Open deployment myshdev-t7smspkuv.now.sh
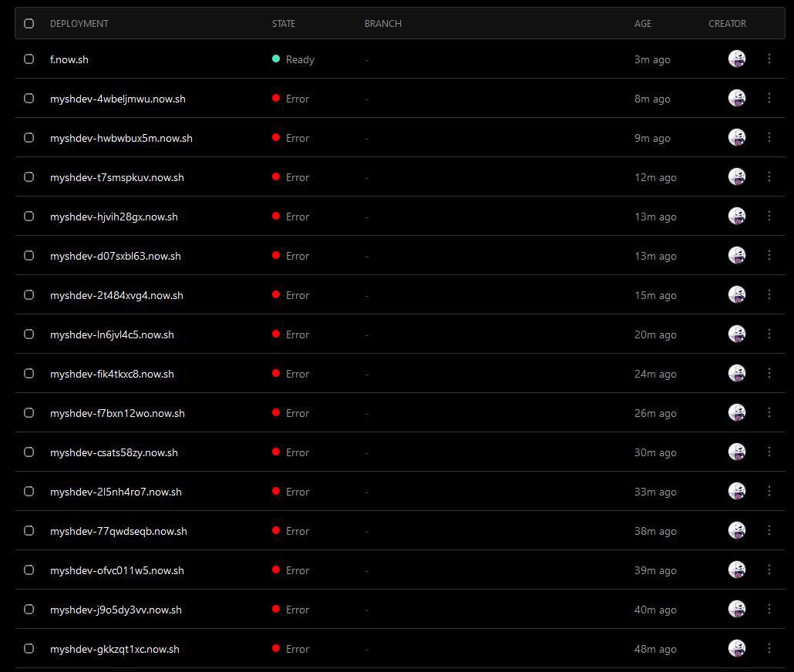The height and width of the screenshot is (672, 794). [x=117, y=177]
